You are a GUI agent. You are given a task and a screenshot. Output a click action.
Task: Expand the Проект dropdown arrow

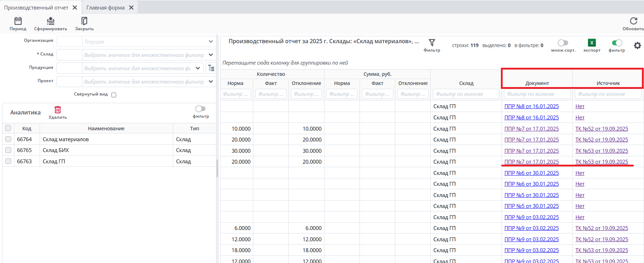pyautogui.click(x=210, y=81)
